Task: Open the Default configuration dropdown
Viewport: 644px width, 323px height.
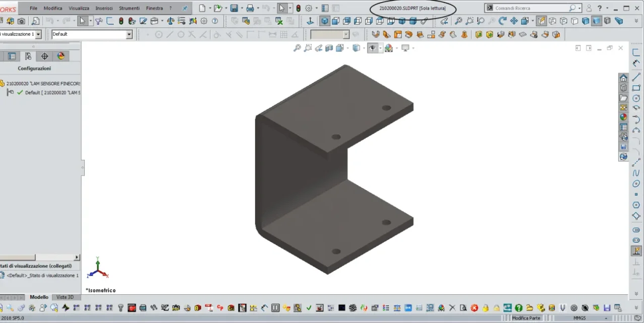Action: 129,34
